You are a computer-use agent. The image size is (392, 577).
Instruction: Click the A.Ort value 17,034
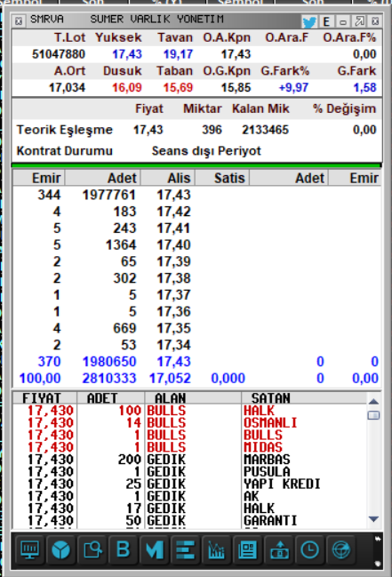[67, 88]
